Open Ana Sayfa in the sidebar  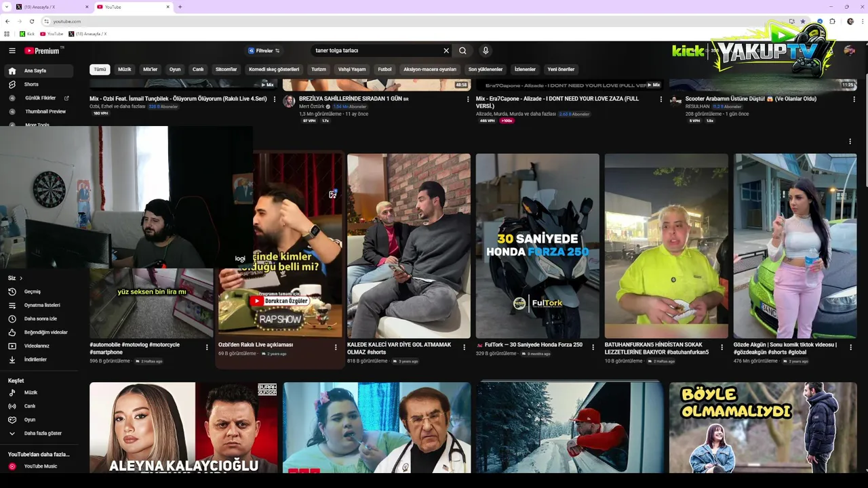pyautogui.click(x=39, y=70)
